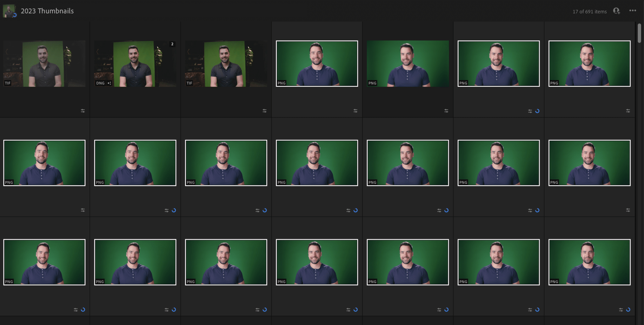Image resolution: width=644 pixels, height=325 pixels.
Task: Click the blue sync spinner on the bottom-right cell
Action: tap(628, 309)
